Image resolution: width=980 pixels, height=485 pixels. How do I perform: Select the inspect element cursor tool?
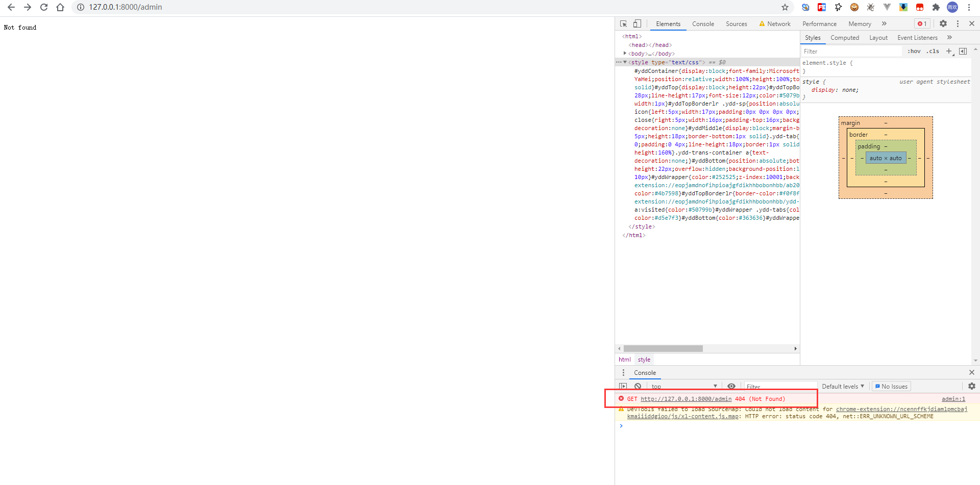(622, 23)
